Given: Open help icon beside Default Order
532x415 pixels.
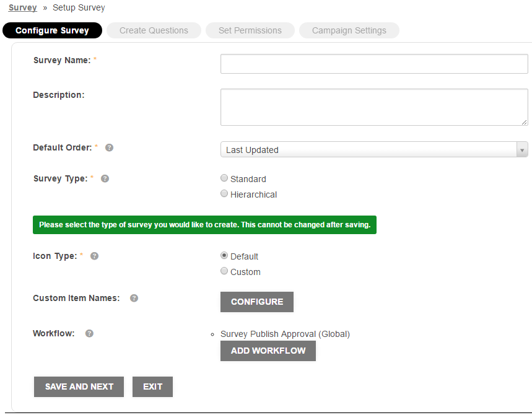Looking at the screenshot, I should (109, 147).
